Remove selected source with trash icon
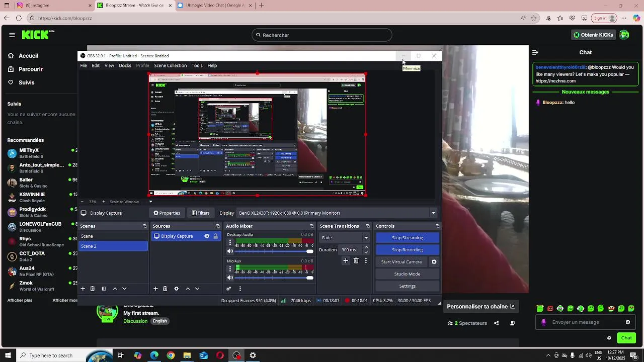This screenshot has height=362, width=644. pyautogui.click(x=165, y=289)
